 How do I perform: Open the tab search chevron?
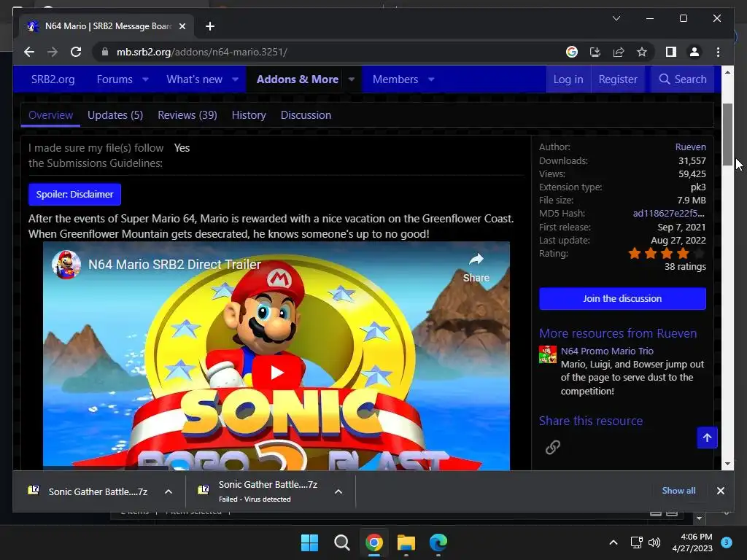point(616,18)
